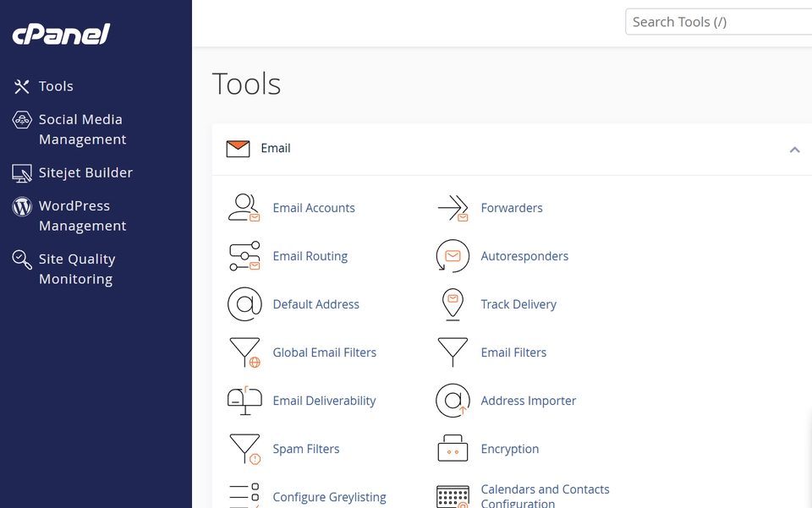Viewport: 812px width, 508px height.
Task: Open the Spam Filters link
Action: coord(306,449)
